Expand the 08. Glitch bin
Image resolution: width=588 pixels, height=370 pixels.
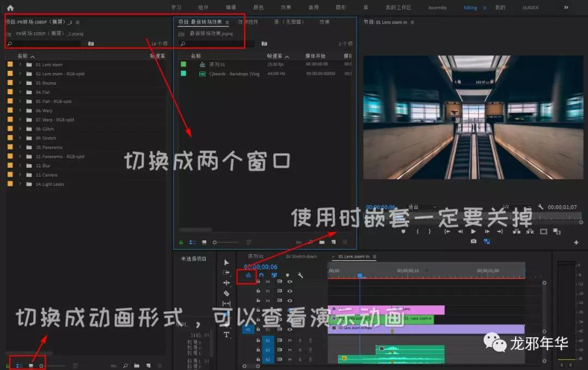click(x=20, y=129)
